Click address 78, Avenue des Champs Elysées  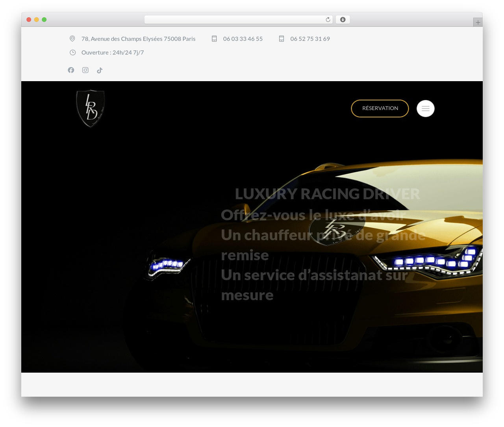click(138, 39)
